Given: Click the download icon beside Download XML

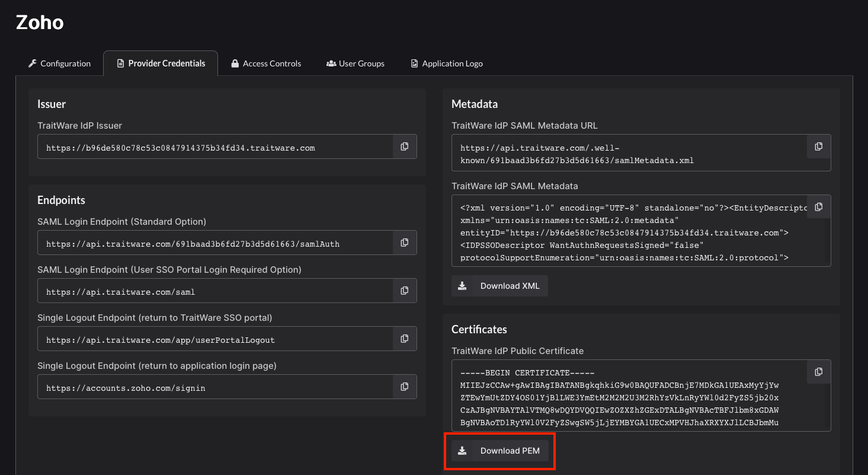Looking at the screenshot, I should pos(462,286).
